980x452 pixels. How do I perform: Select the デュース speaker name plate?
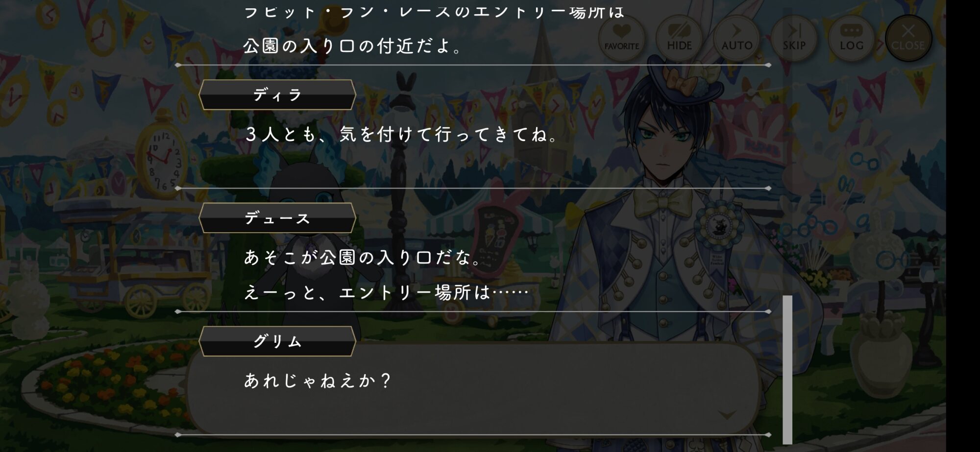click(x=277, y=218)
